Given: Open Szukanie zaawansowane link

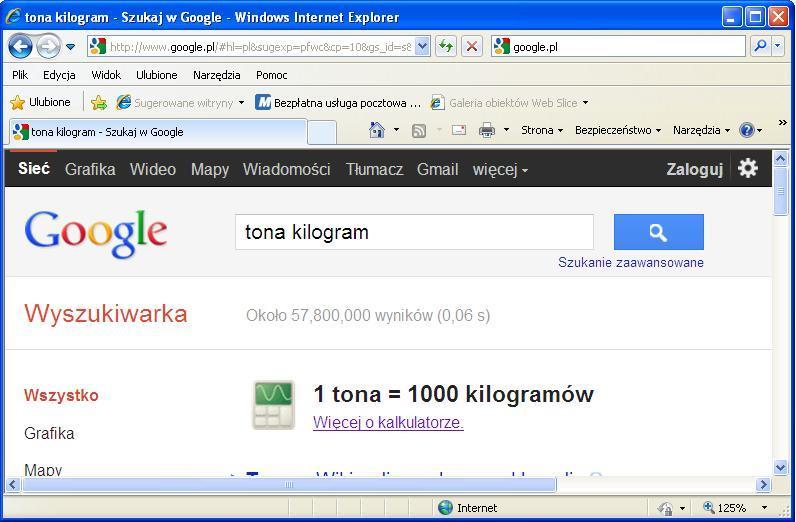Looking at the screenshot, I should [631, 263].
